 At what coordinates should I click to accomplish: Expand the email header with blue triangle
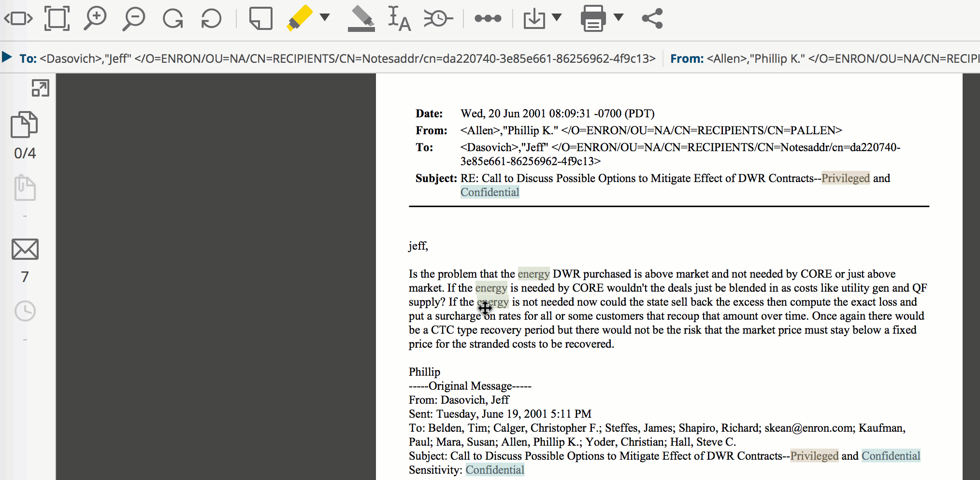(x=7, y=57)
